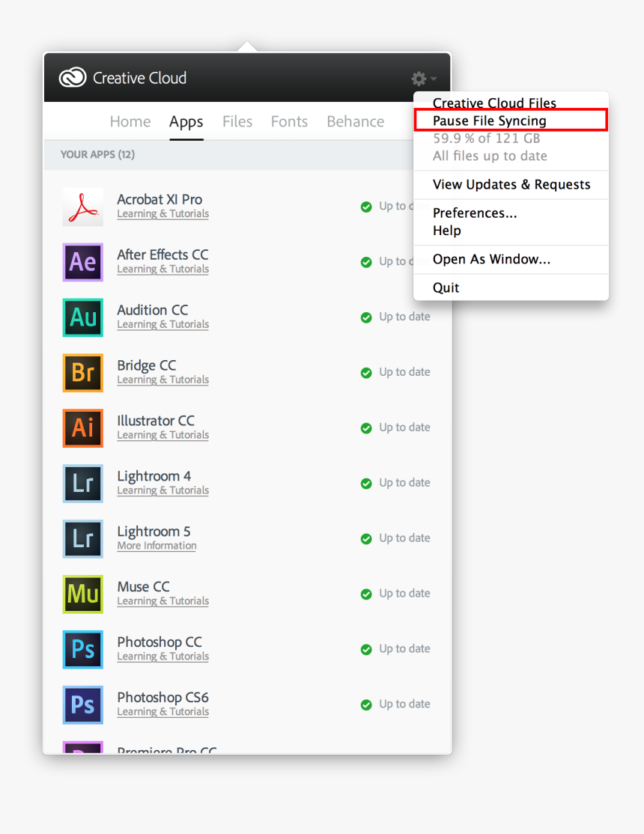Click green checkmark beside Photoshop CC
644x834 pixels.
(366, 649)
